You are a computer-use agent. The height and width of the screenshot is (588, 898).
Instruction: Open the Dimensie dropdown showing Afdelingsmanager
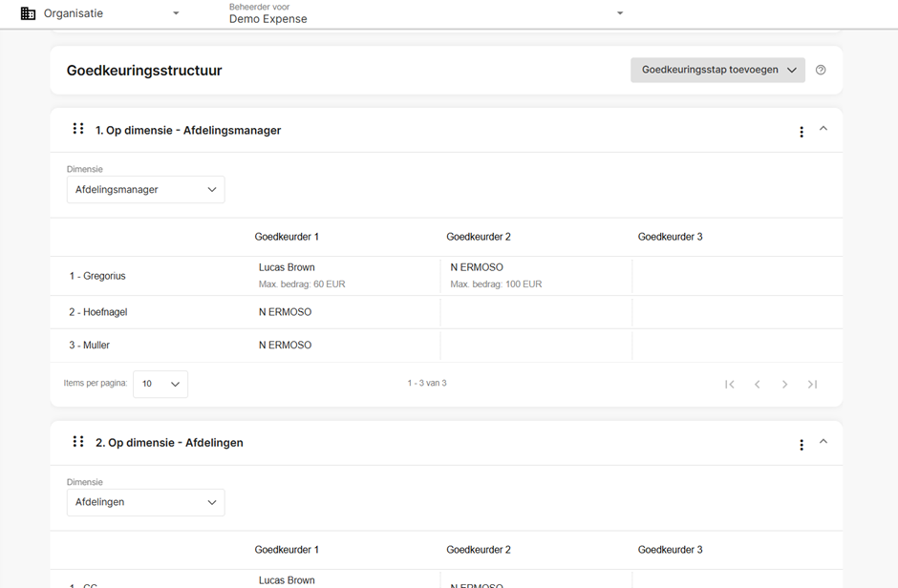pyautogui.click(x=145, y=189)
